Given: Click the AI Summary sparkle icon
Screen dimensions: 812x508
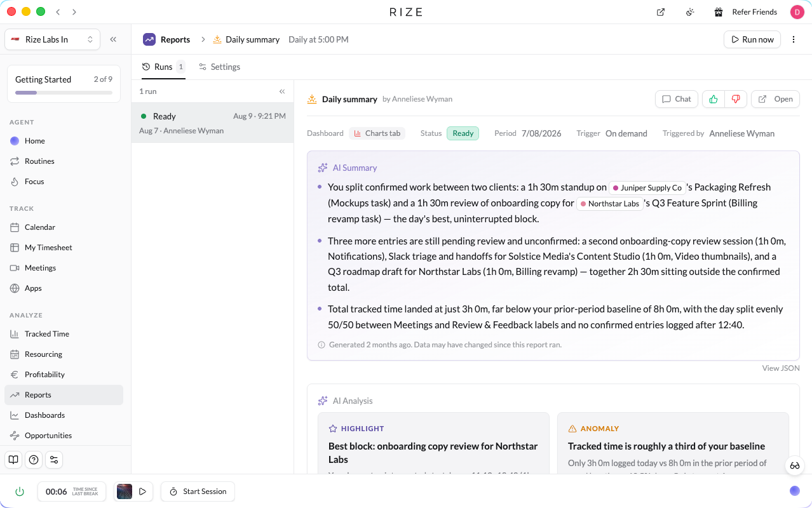Looking at the screenshot, I should 323,168.
